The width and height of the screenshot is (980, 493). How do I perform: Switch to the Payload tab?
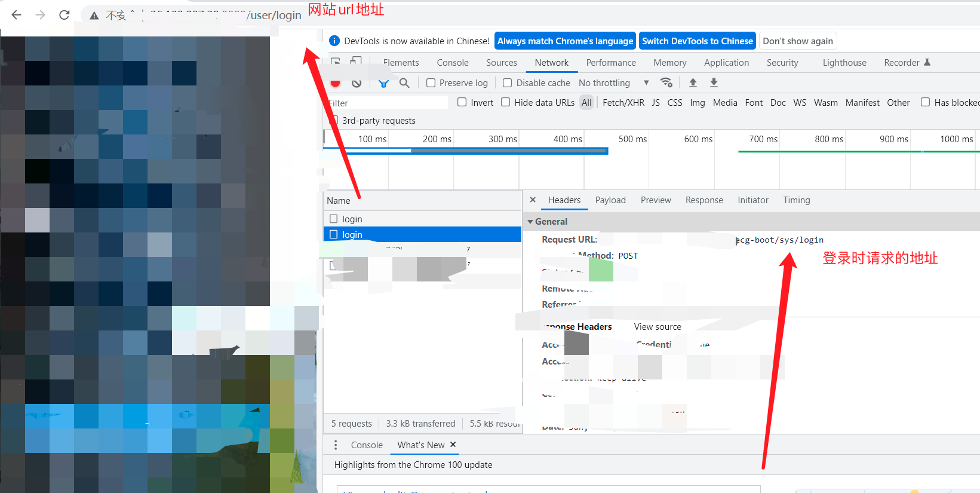(x=610, y=200)
